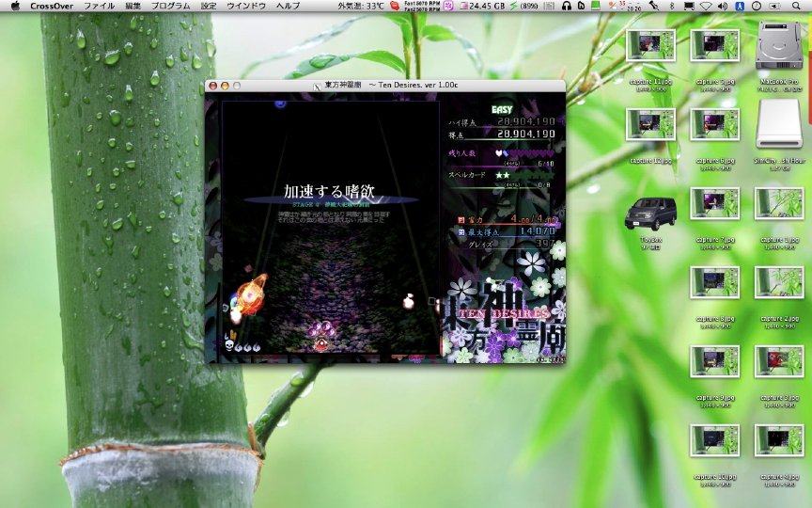This screenshot has width=812, height=508.
Task: Open the input source A menu
Action: pyautogui.click(x=740, y=6)
